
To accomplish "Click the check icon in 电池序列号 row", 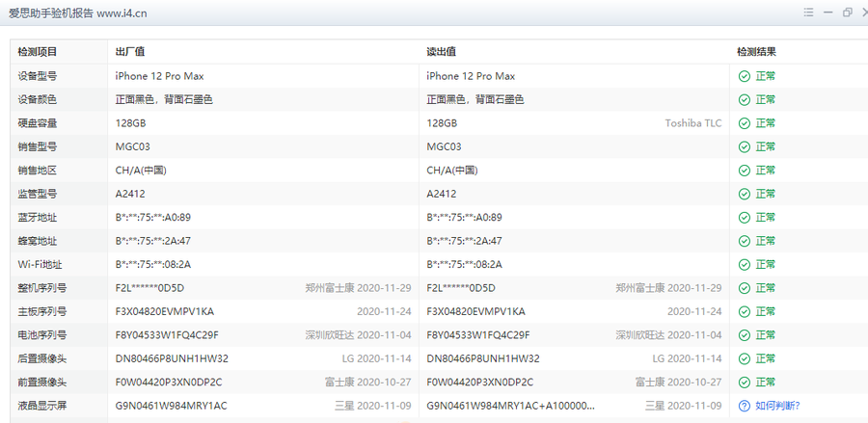I will [745, 335].
